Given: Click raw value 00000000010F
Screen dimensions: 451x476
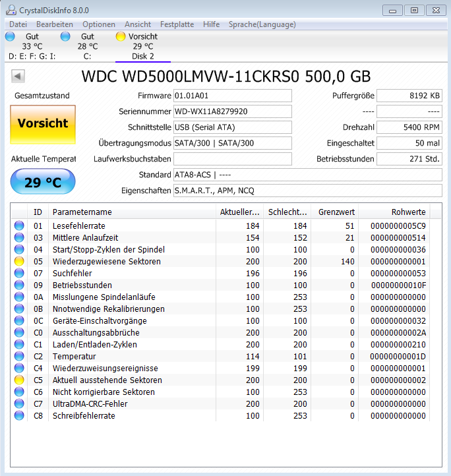Looking at the screenshot, I should (398, 285).
